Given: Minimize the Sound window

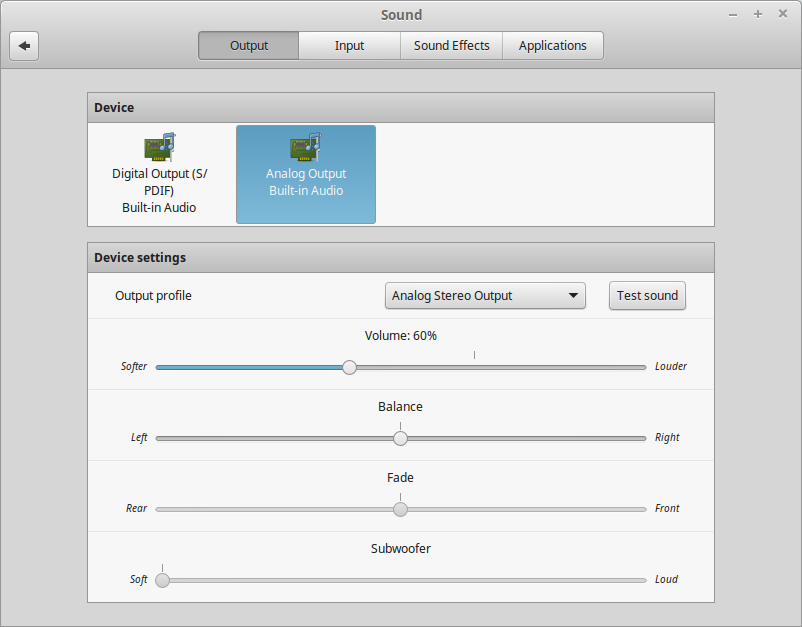Looking at the screenshot, I should pyautogui.click(x=733, y=14).
